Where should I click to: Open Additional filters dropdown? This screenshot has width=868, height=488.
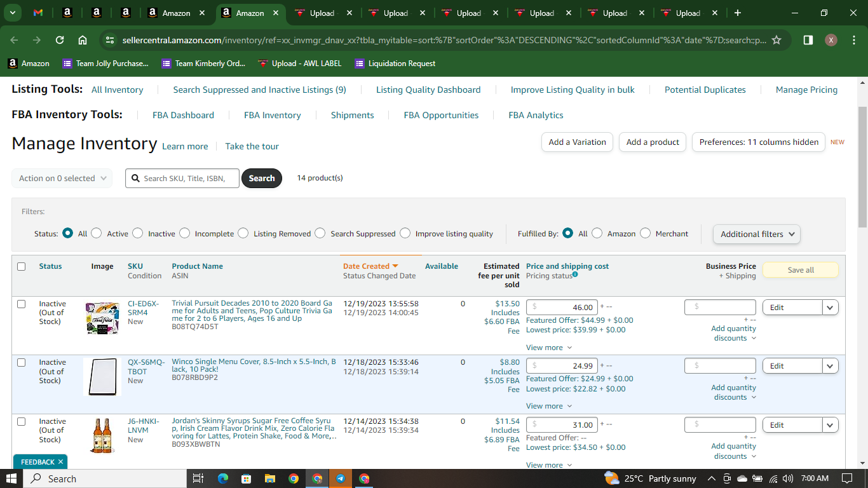coord(757,234)
